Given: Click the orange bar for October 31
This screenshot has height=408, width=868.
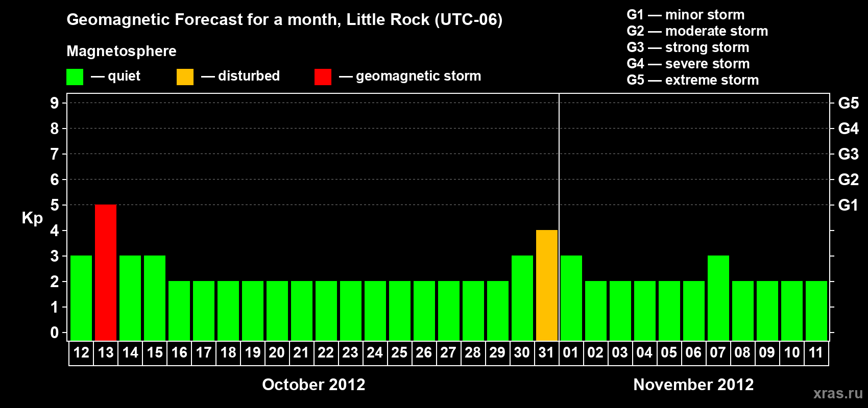Looking at the screenshot, I should tap(547, 285).
